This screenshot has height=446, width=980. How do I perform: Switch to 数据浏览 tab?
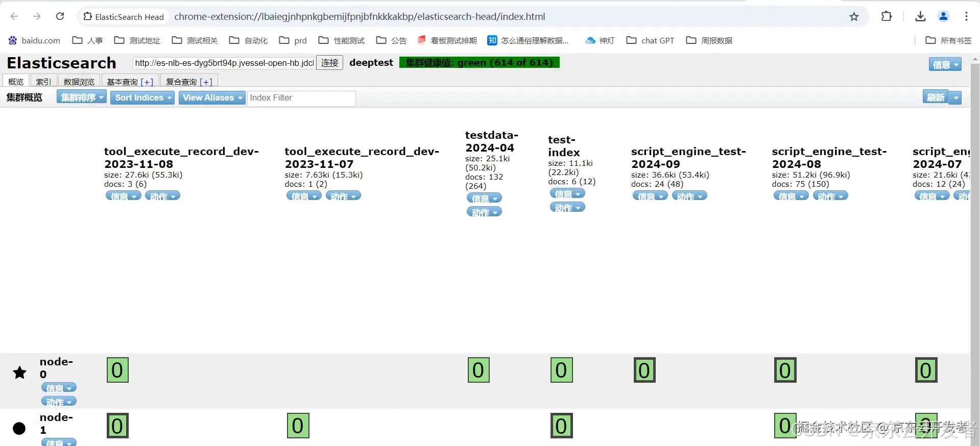point(79,81)
